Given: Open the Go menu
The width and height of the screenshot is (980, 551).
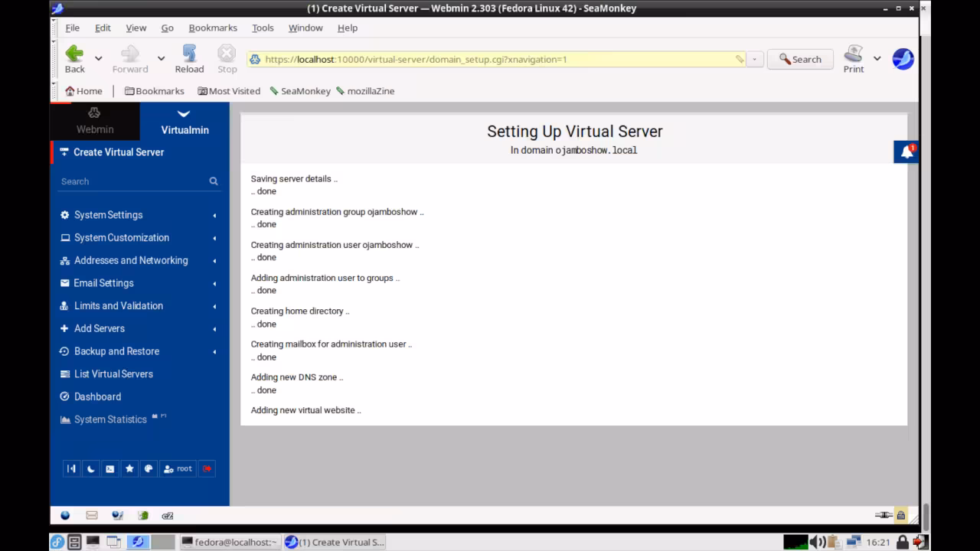Looking at the screenshot, I should pos(167,28).
